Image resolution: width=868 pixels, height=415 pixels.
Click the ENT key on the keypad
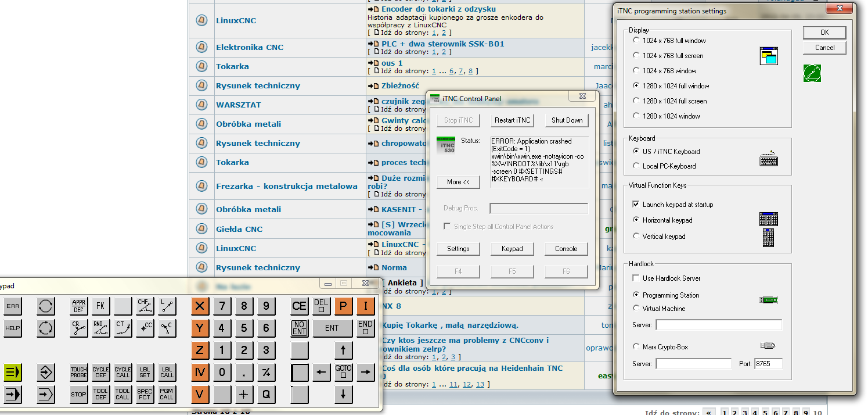(333, 328)
